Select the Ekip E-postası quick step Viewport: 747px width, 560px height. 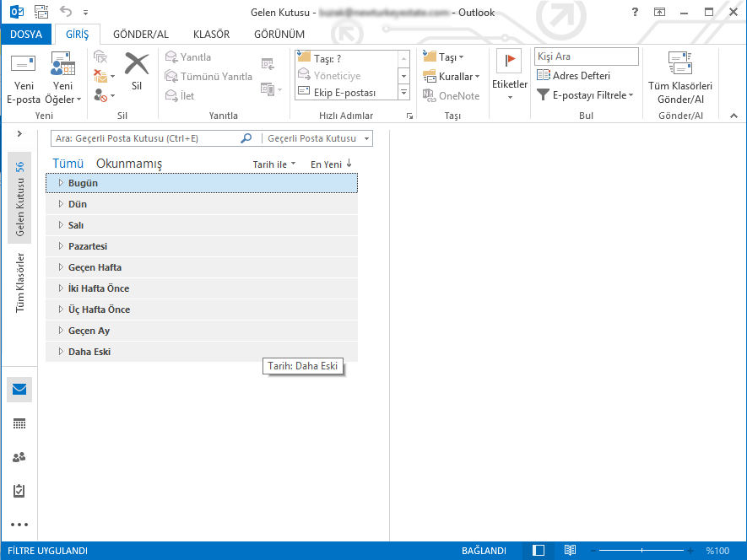[x=346, y=93]
